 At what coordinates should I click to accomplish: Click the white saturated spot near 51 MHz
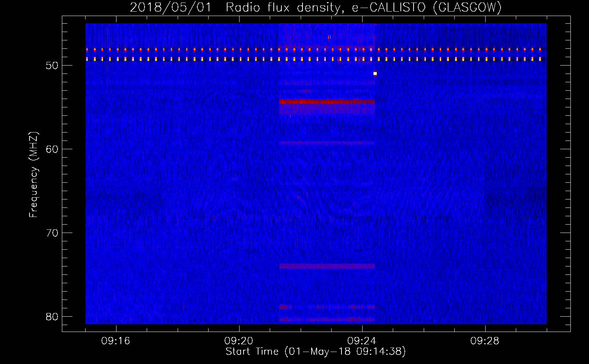[x=375, y=74]
